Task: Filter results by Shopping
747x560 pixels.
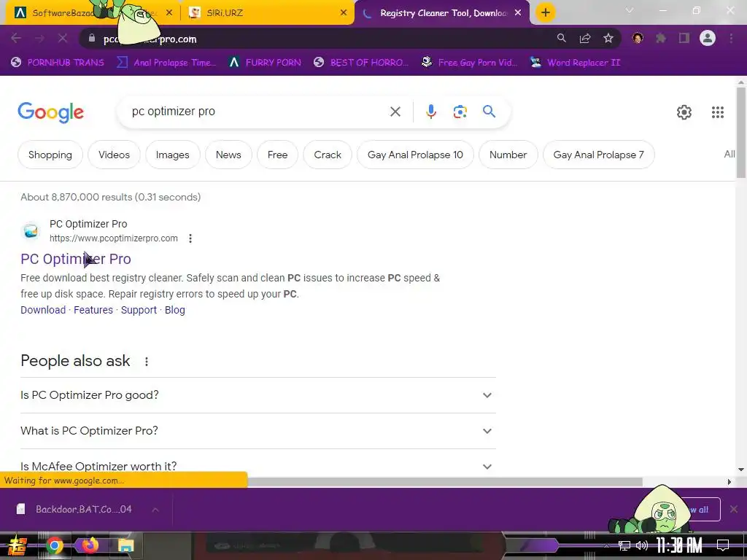Action: point(50,155)
